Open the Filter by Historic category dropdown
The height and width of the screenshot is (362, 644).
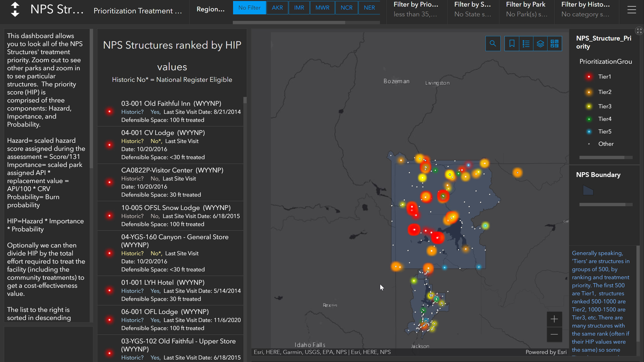586,10
